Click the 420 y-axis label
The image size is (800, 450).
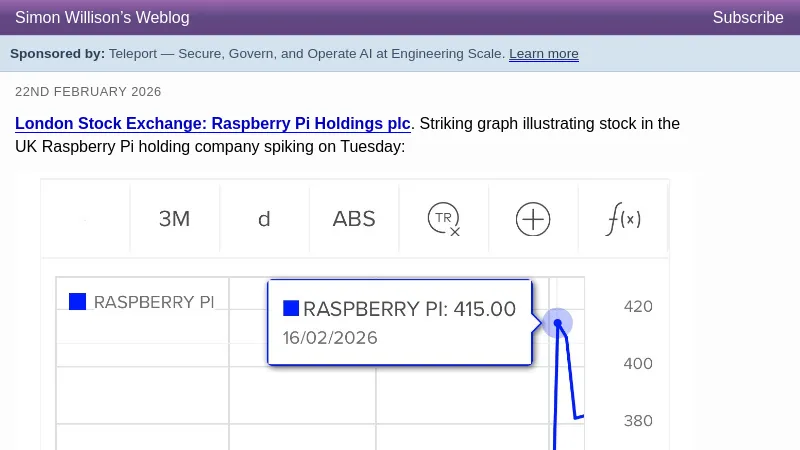(x=637, y=307)
